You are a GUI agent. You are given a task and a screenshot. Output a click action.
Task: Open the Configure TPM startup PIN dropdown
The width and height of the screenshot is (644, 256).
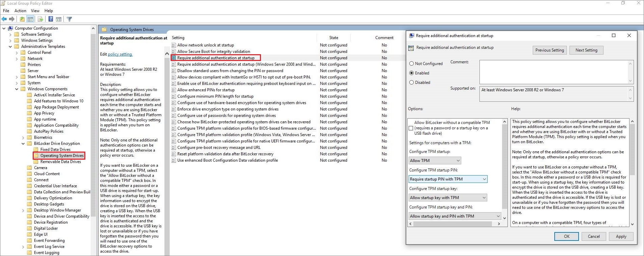(x=448, y=179)
